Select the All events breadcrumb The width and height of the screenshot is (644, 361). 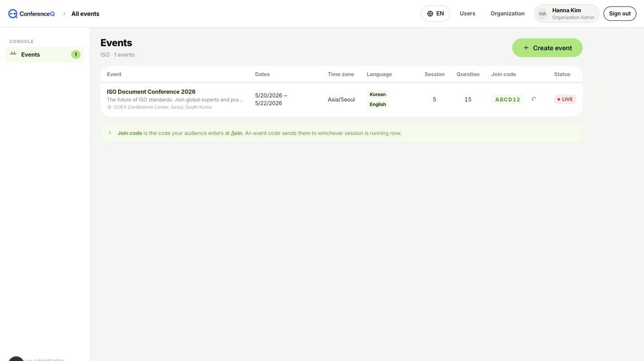tap(85, 13)
